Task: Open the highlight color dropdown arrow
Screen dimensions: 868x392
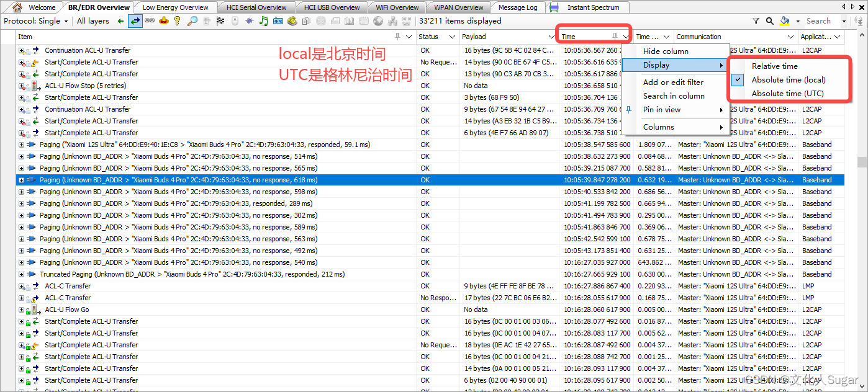Action: (798, 21)
